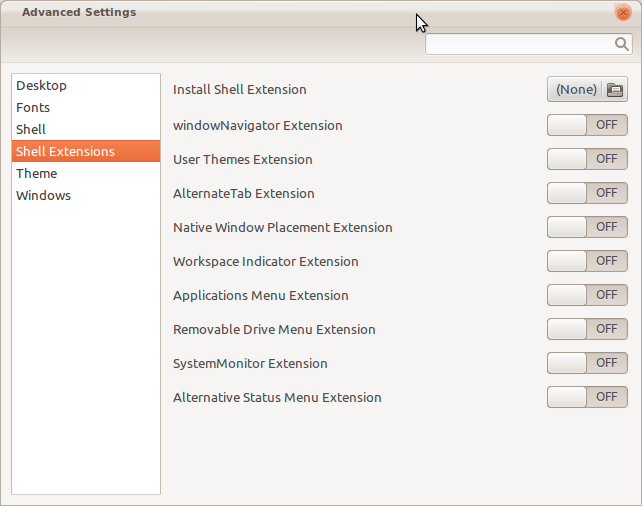This screenshot has height=506, width=642.
Task: Enable the User Themes Extension
Action: [x=587, y=159]
